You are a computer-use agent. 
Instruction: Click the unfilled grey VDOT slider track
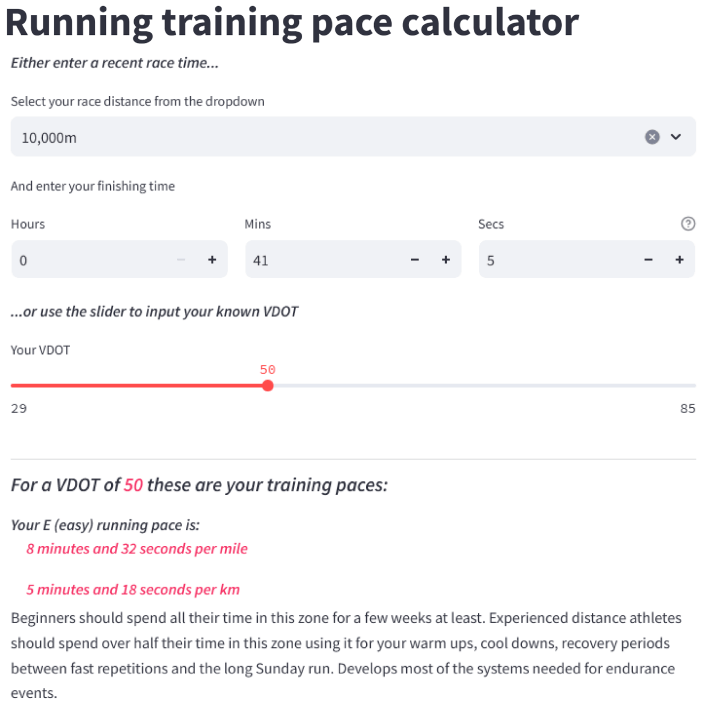tap(480, 385)
